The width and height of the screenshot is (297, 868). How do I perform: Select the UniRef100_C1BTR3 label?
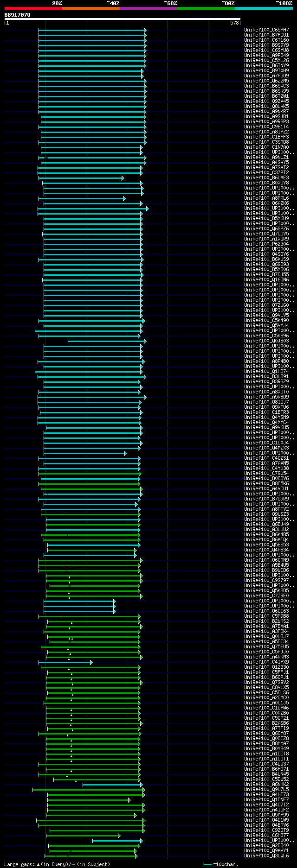(266, 412)
